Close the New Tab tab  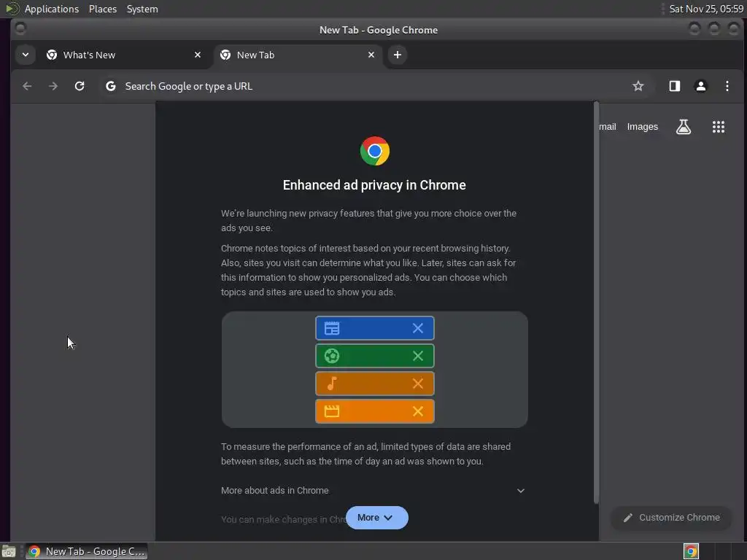(x=371, y=55)
